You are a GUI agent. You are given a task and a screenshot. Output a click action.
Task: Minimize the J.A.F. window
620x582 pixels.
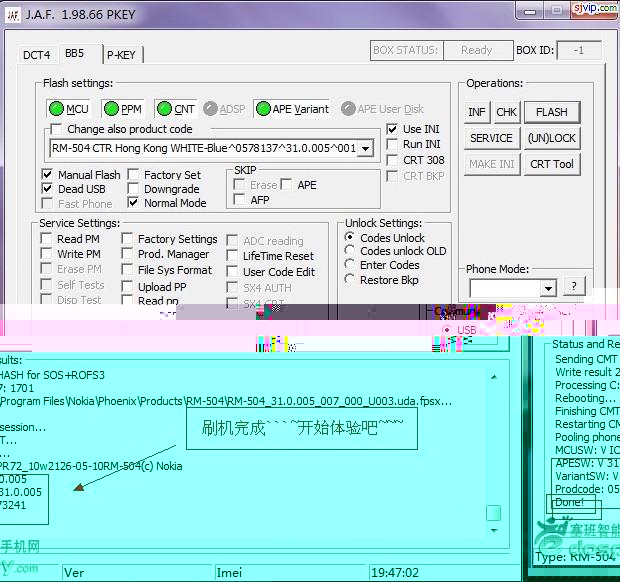[x=530, y=12]
